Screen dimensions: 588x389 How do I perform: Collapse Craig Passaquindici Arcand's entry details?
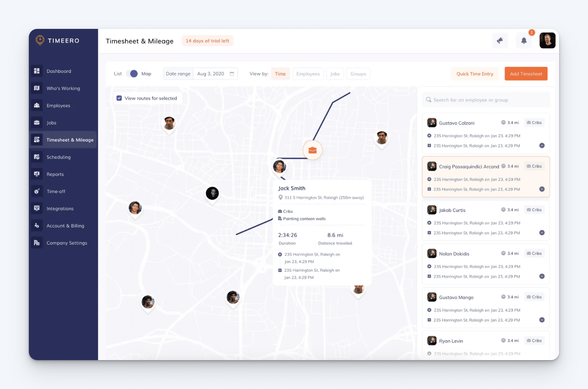[542, 189]
